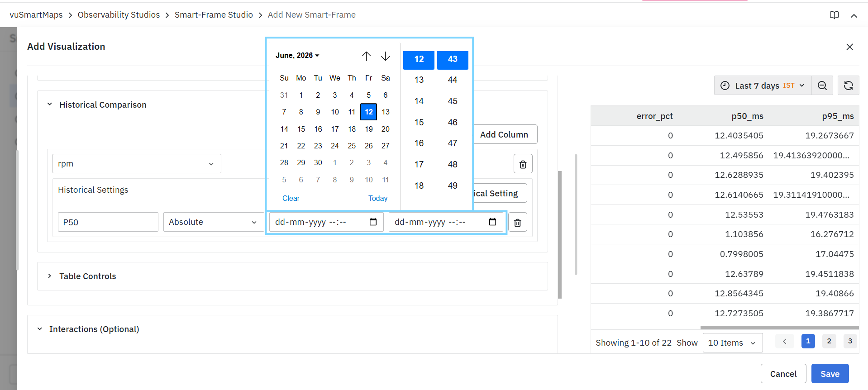Click the p50 value 12.4035405
868x390 pixels.
pos(739,136)
